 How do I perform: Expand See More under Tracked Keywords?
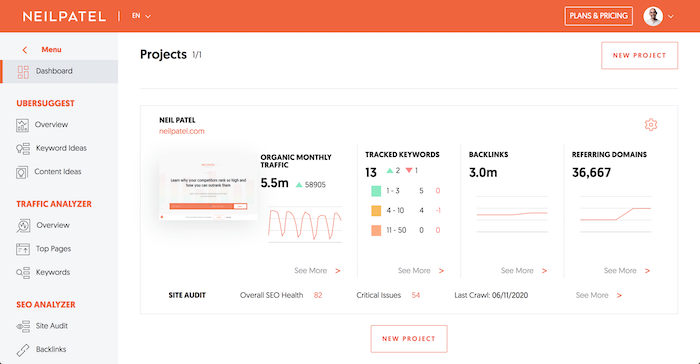click(x=421, y=271)
